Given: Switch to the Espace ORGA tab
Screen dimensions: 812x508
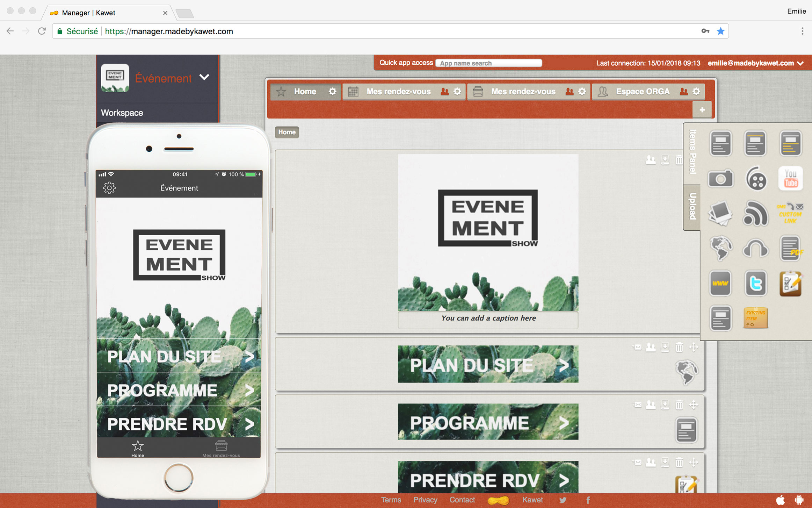Looking at the screenshot, I should tap(642, 92).
